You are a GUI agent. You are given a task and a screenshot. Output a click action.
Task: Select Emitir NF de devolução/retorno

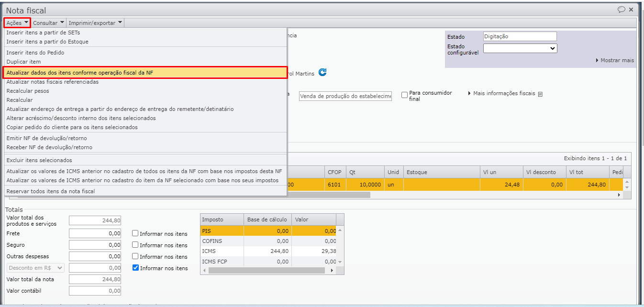[145, 138]
